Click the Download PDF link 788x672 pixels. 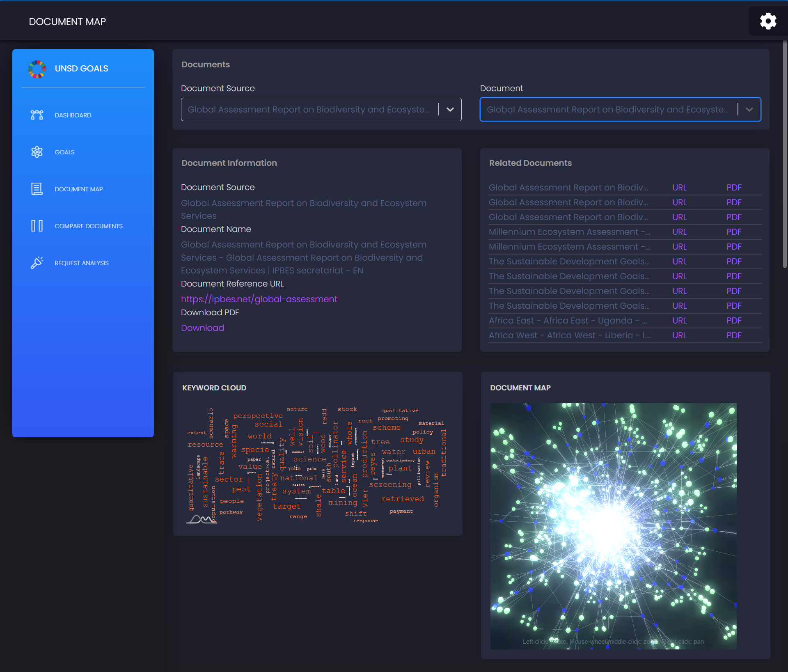(202, 328)
